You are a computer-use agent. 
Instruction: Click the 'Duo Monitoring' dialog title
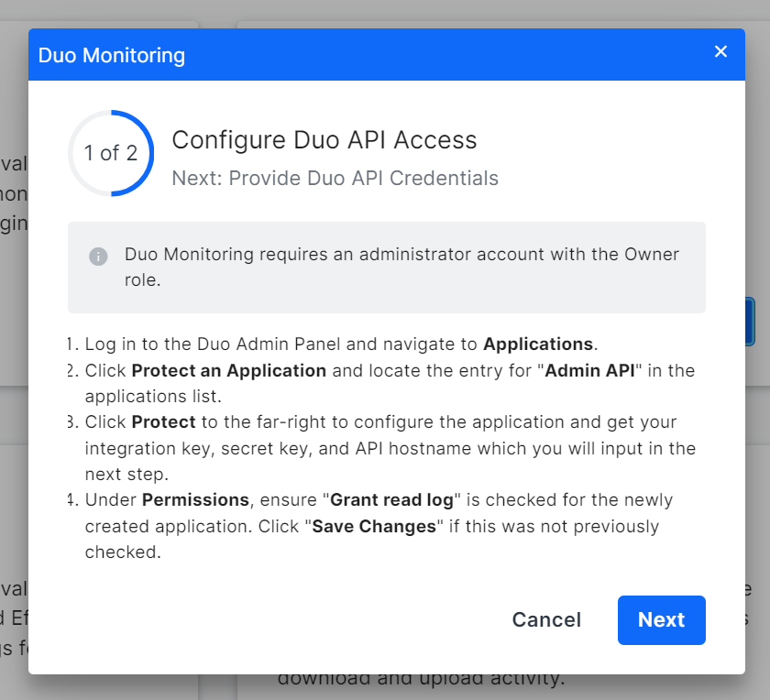pyautogui.click(x=112, y=56)
